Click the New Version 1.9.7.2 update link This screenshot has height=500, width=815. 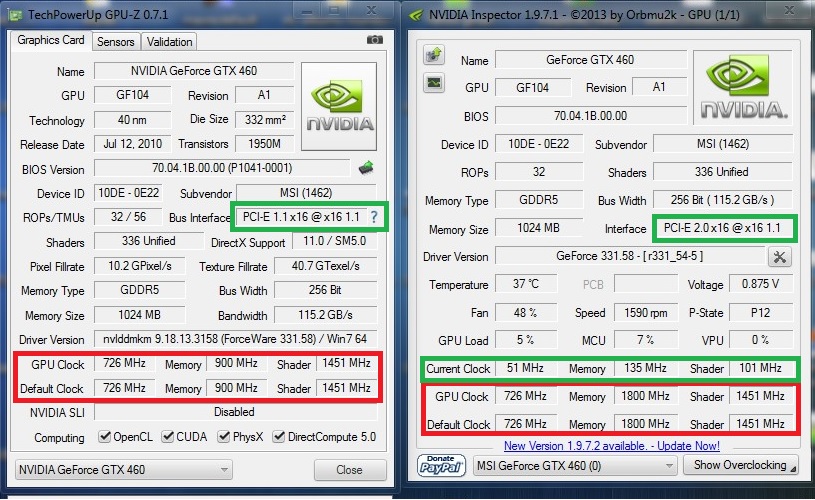click(x=611, y=445)
